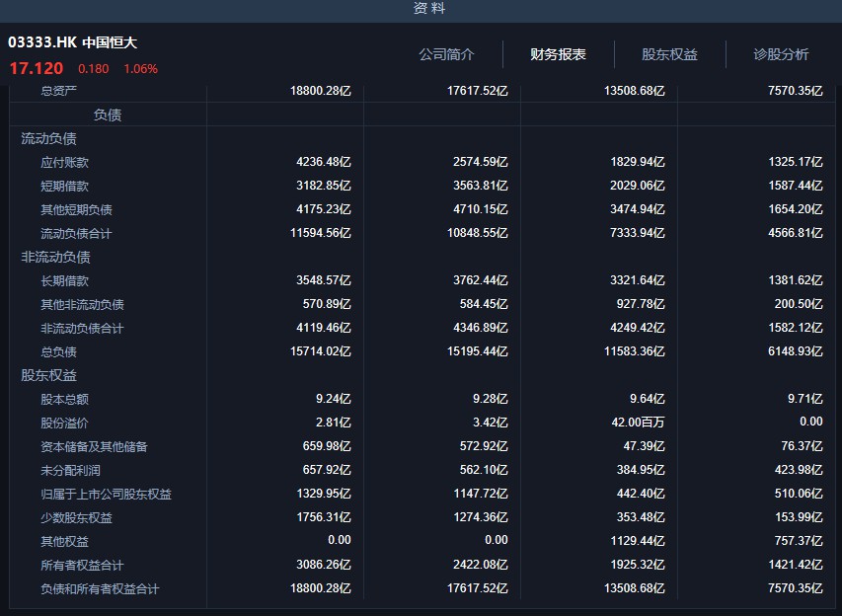Click the 负债 section header
The height and width of the screenshot is (616, 842).
click(x=108, y=115)
